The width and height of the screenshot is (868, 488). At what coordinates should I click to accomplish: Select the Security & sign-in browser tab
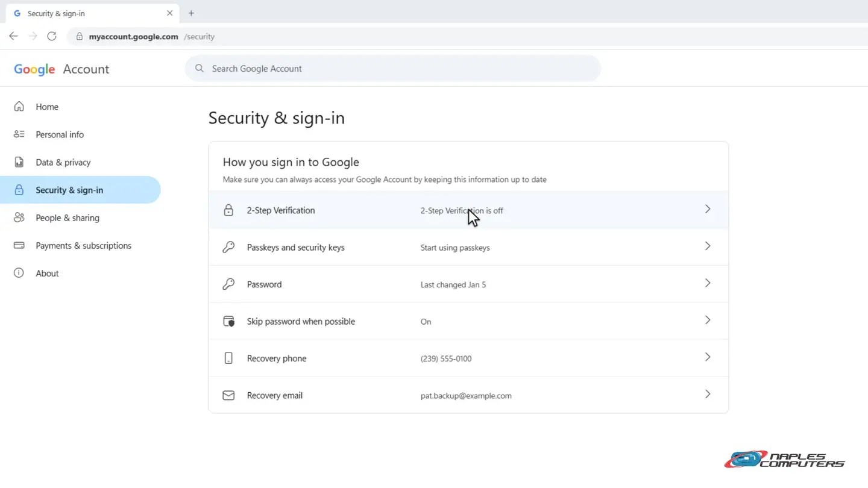[92, 13]
